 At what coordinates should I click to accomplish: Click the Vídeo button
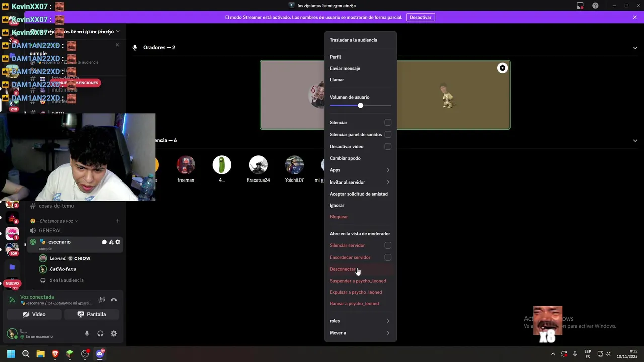point(34,314)
